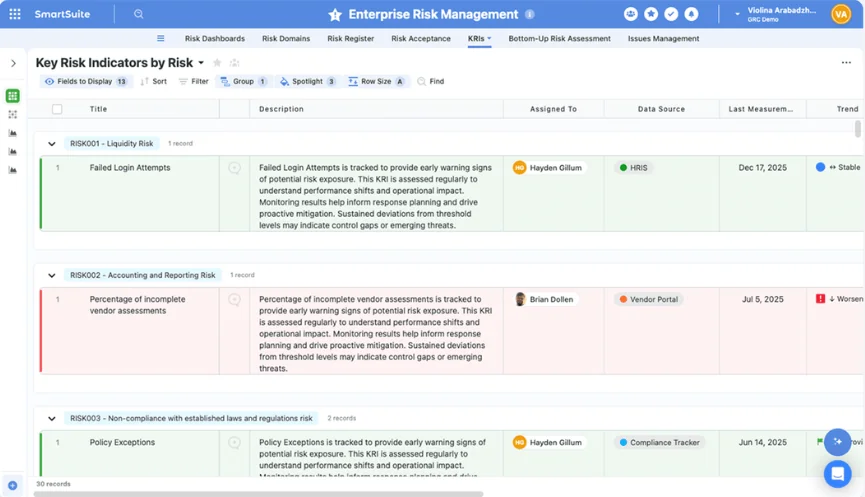Open comments for Failed Login Attempts row
Image resolution: width=865 pixels, height=497 pixels.
tap(234, 168)
